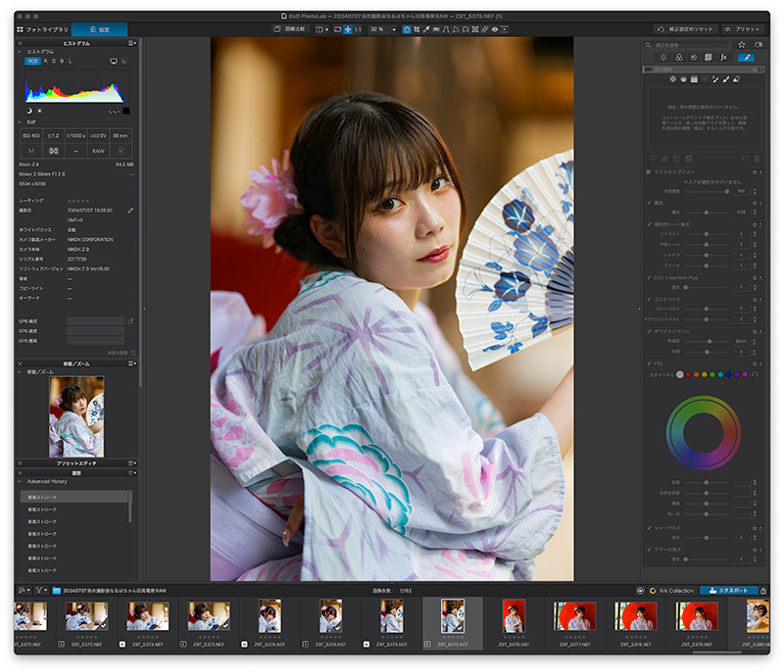The height and width of the screenshot is (672, 784).
Task: Open the プリセットエディタ palette menu
Action: pyautogui.click(x=132, y=463)
